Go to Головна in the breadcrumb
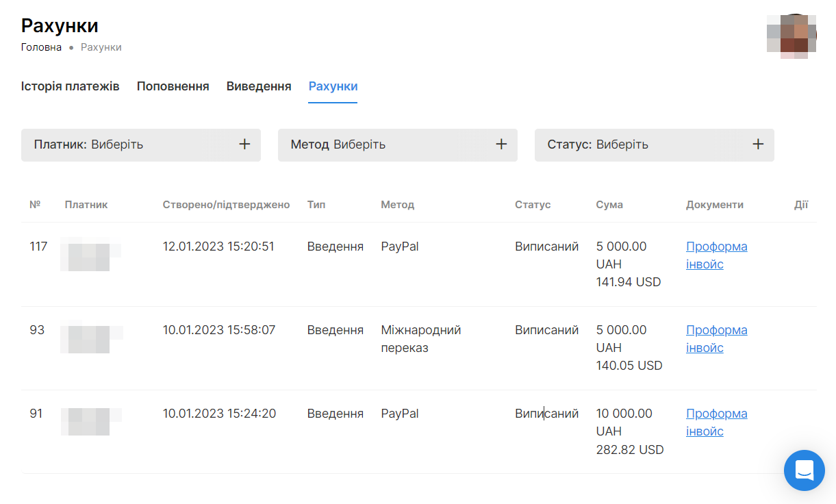The width and height of the screenshot is (836, 504). [41, 47]
